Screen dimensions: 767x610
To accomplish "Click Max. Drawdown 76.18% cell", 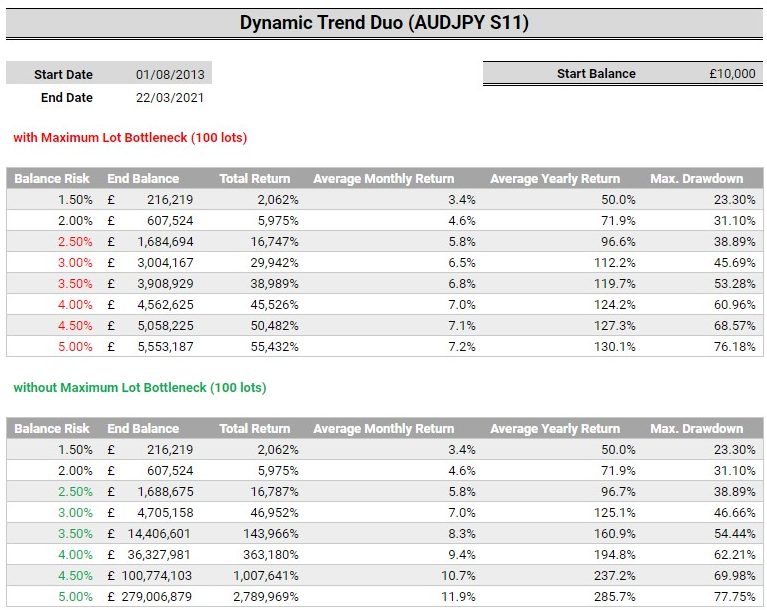I will click(x=735, y=347).
